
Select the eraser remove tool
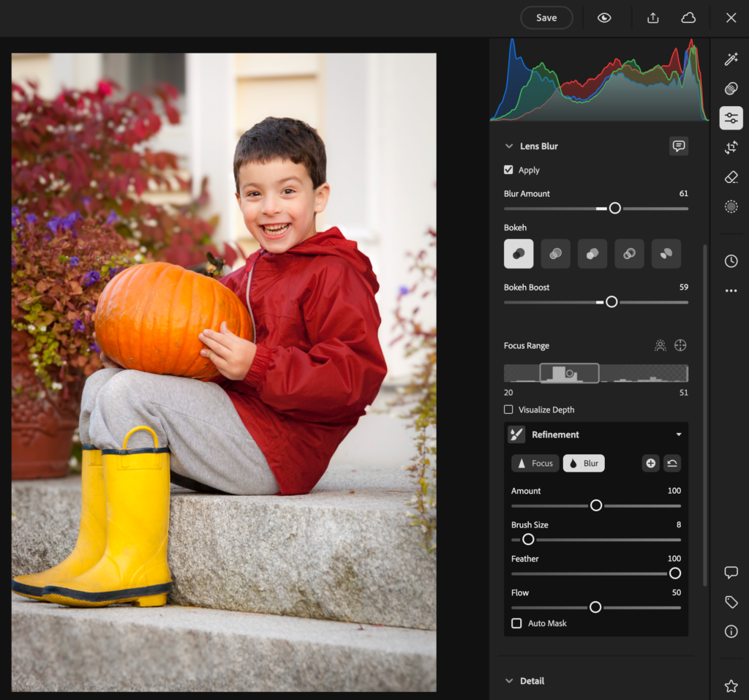click(x=731, y=177)
